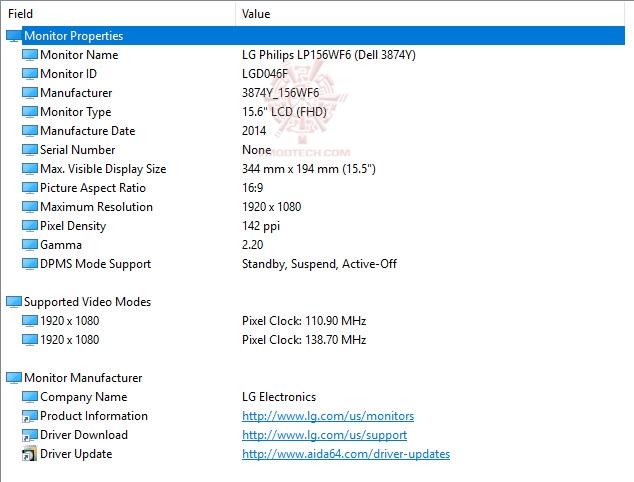
Task: Open the aida64.com driver-updates link
Action: tap(345, 454)
